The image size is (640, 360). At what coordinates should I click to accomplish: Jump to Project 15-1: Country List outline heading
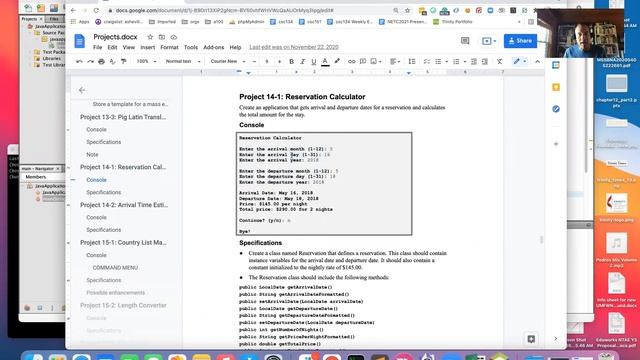click(x=123, y=242)
